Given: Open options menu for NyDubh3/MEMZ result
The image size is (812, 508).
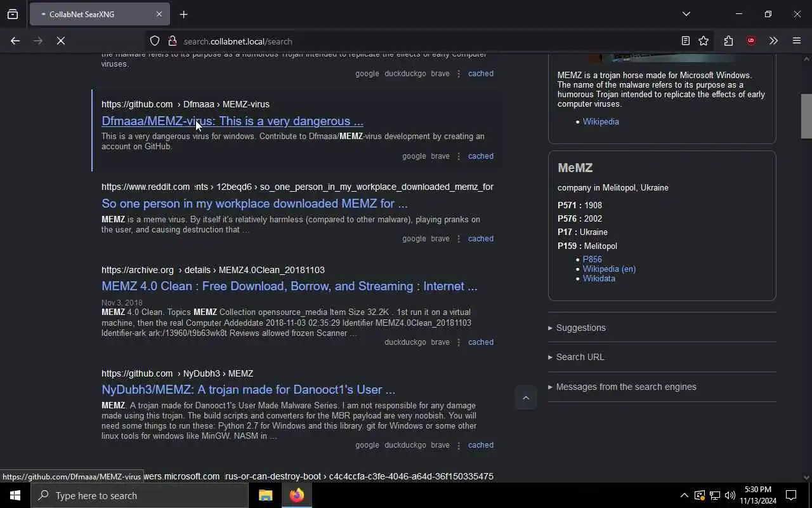Looking at the screenshot, I should tap(459, 445).
